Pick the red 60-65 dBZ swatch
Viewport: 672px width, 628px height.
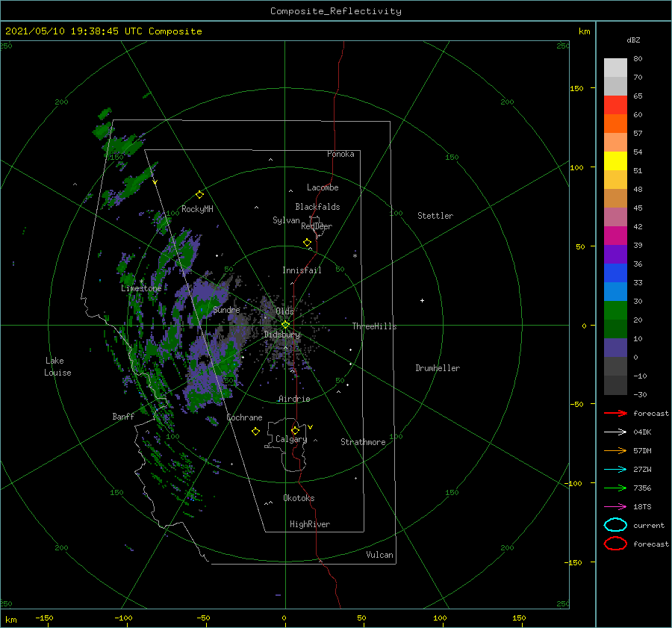pyautogui.click(x=615, y=105)
